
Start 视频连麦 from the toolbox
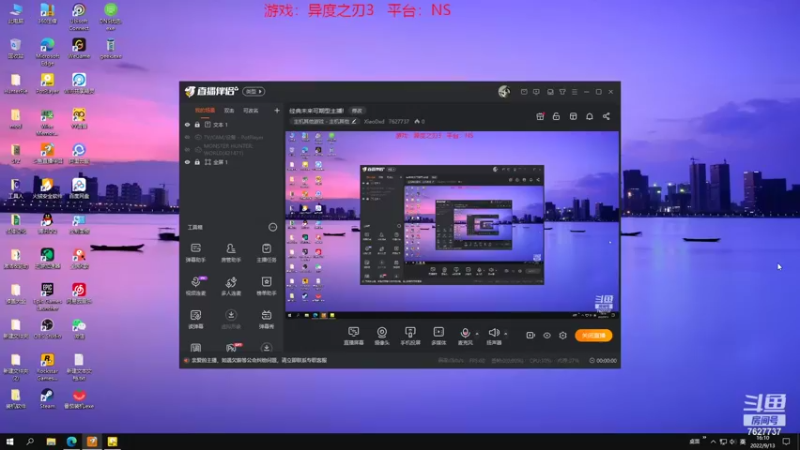pyautogui.click(x=195, y=286)
